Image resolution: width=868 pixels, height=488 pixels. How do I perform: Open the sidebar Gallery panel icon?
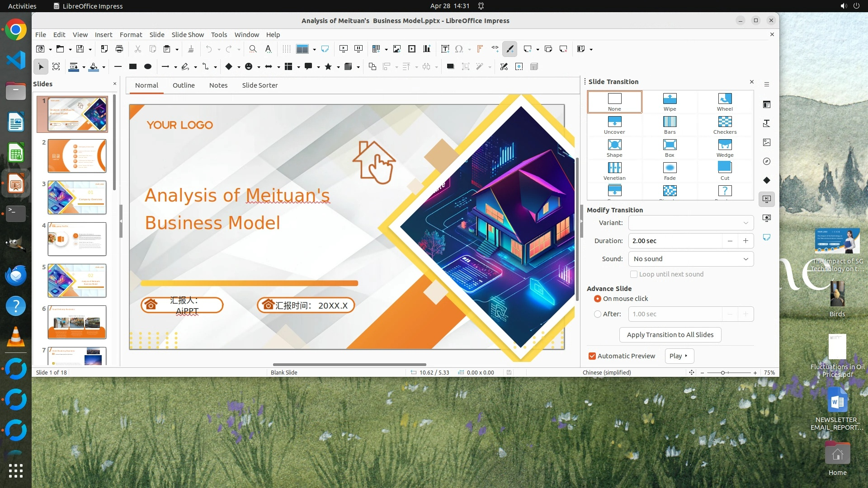[767, 142]
